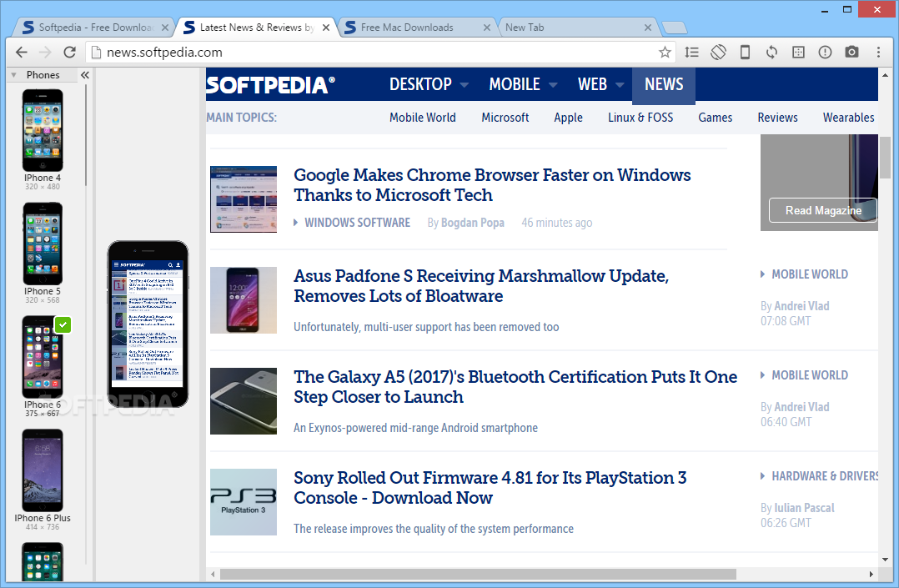Click the HARDWARE & DRIVERS category link
The width and height of the screenshot is (899, 588).
point(825,476)
